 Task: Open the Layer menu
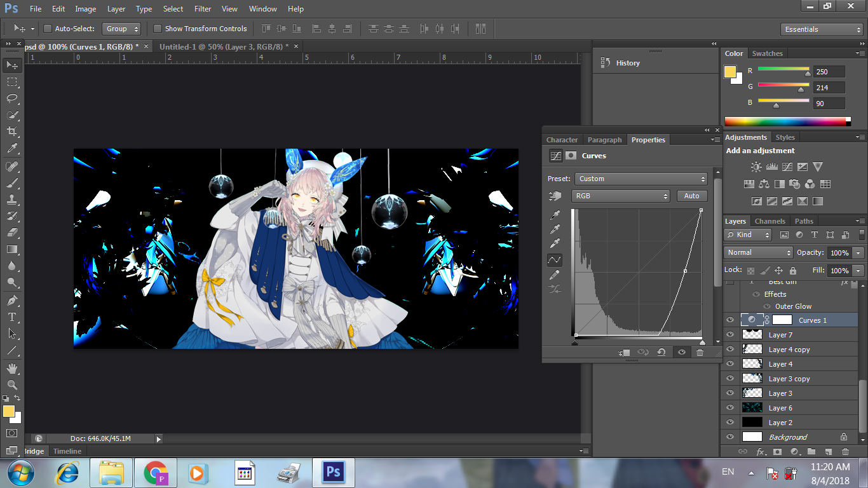[116, 9]
